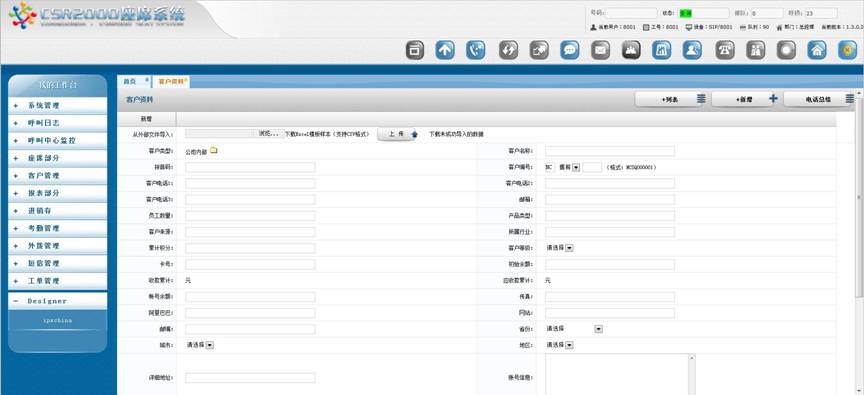Expand the 系统管理 sidebar section
The height and width of the screenshot is (395, 864).
pos(57,105)
